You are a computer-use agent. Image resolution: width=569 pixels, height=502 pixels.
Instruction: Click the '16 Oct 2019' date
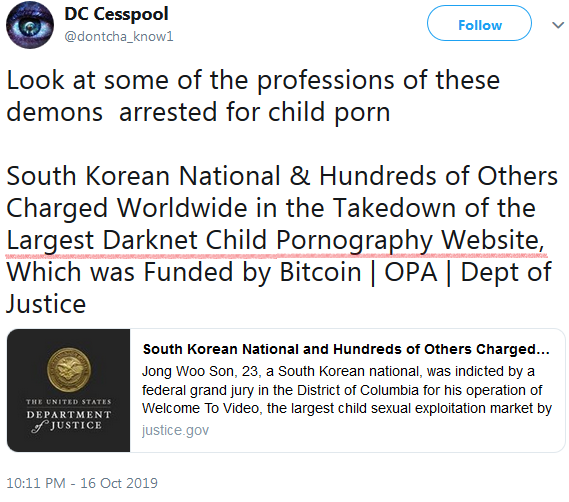click(119, 483)
